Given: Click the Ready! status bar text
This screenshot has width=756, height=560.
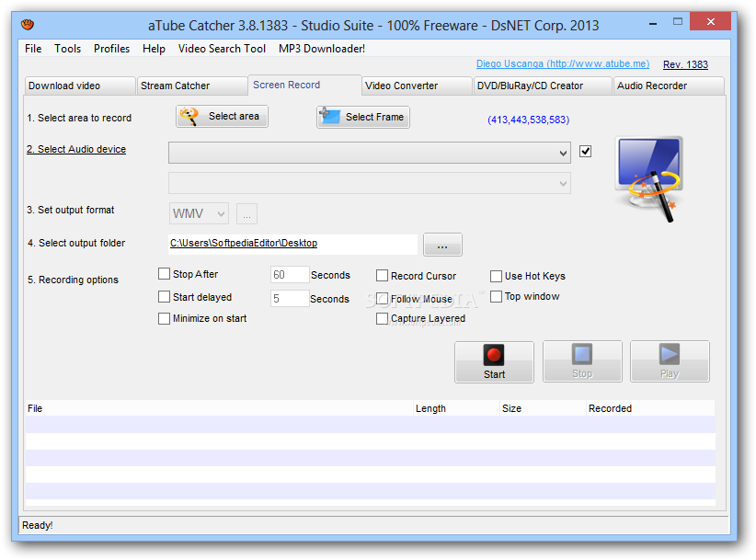Looking at the screenshot, I should pos(38,525).
